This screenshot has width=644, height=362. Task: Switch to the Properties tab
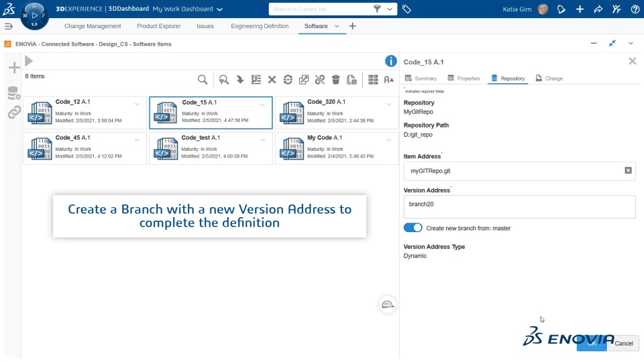(464, 78)
